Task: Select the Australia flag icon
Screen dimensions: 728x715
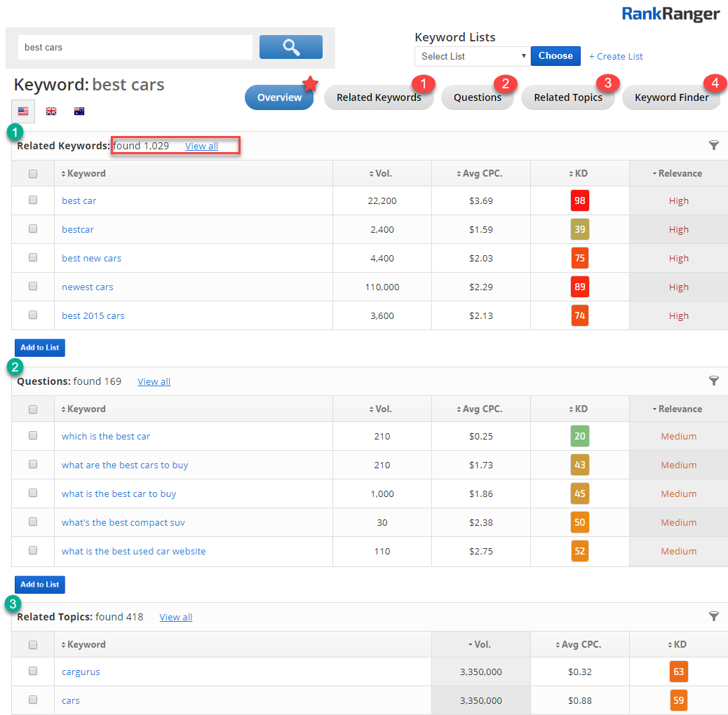Action: [x=79, y=111]
